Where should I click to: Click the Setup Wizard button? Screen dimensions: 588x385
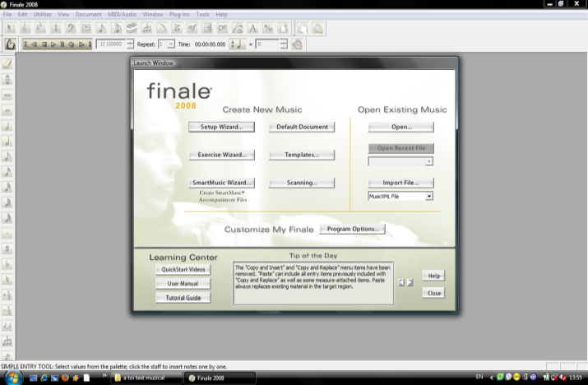point(221,127)
